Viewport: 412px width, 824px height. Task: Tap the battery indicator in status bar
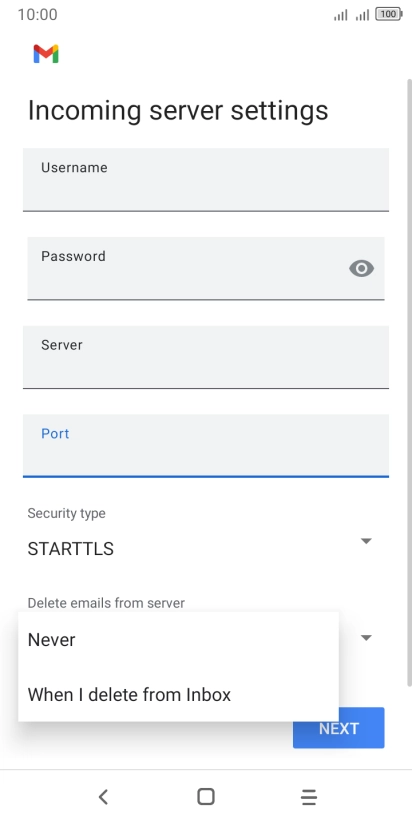tap(389, 15)
